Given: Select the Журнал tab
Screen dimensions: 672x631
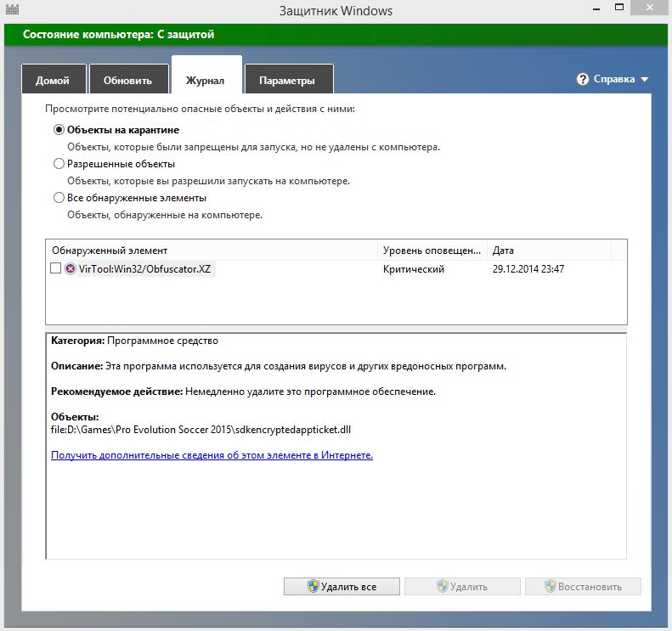Looking at the screenshot, I should coord(206,76).
